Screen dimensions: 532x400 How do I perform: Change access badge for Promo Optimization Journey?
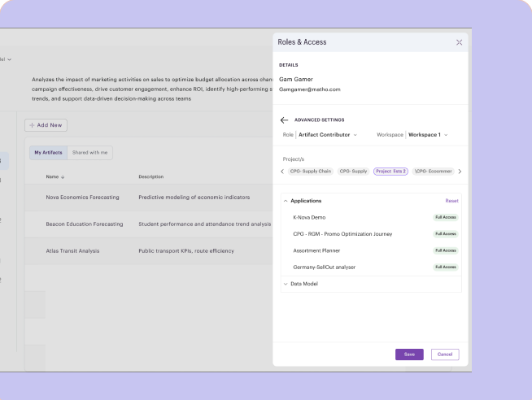pyautogui.click(x=446, y=234)
